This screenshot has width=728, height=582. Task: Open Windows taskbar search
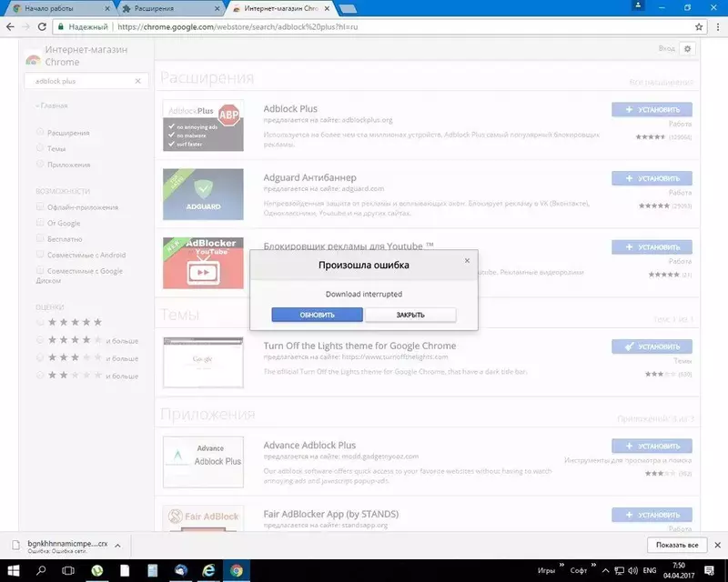(41, 570)
